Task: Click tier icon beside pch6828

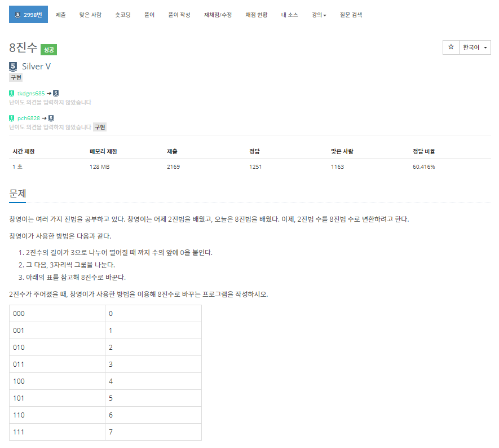Action: pyautogui.click(x=12, y=118)
